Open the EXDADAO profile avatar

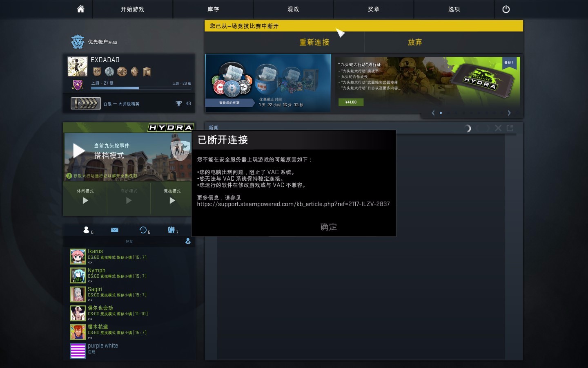[78, 67]
